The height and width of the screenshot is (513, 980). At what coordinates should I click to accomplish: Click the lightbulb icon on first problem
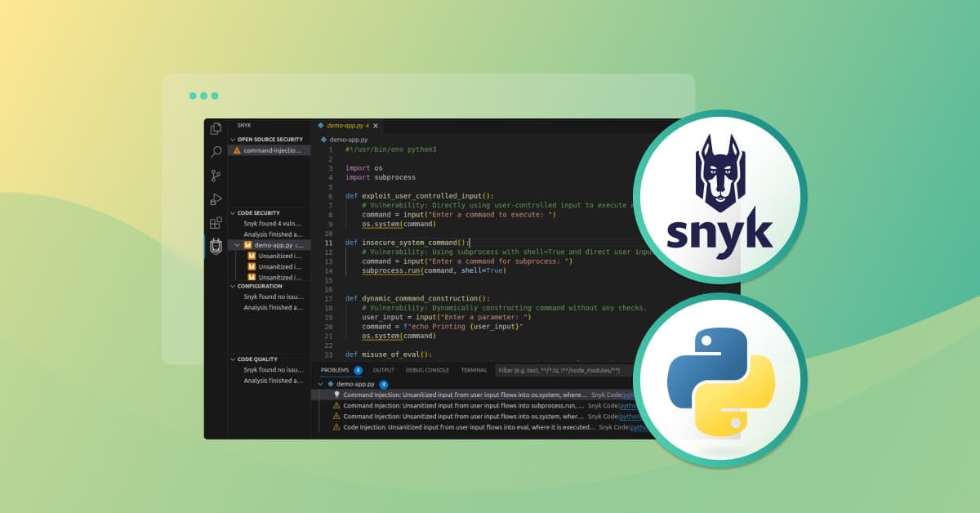(336, 395)
